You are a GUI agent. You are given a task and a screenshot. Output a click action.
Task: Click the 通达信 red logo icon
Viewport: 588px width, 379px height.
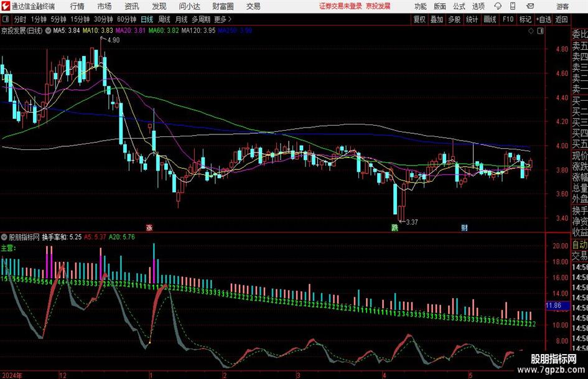6,6
